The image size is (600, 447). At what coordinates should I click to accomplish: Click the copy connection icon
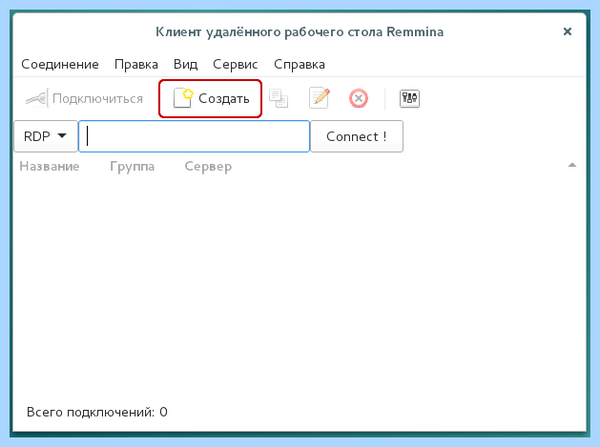279,99
